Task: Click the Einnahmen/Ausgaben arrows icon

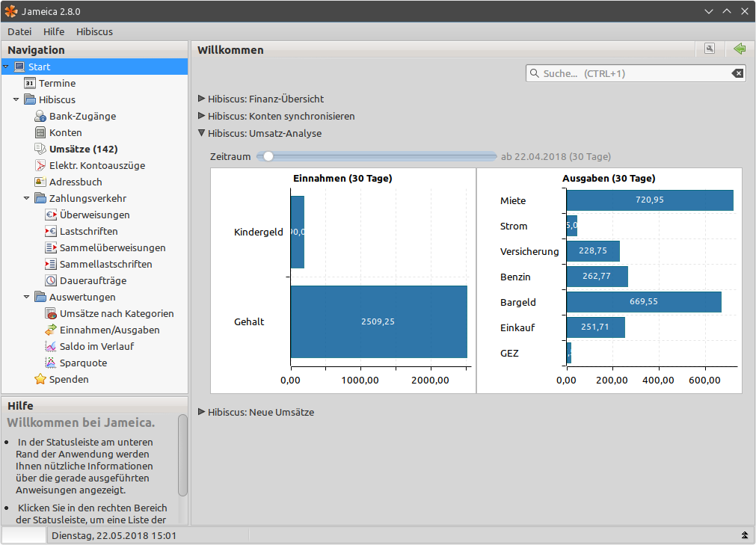Action: 51,330
